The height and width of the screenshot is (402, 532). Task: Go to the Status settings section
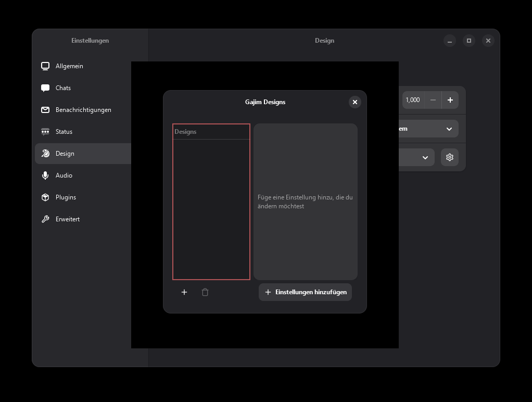point(64,132)
